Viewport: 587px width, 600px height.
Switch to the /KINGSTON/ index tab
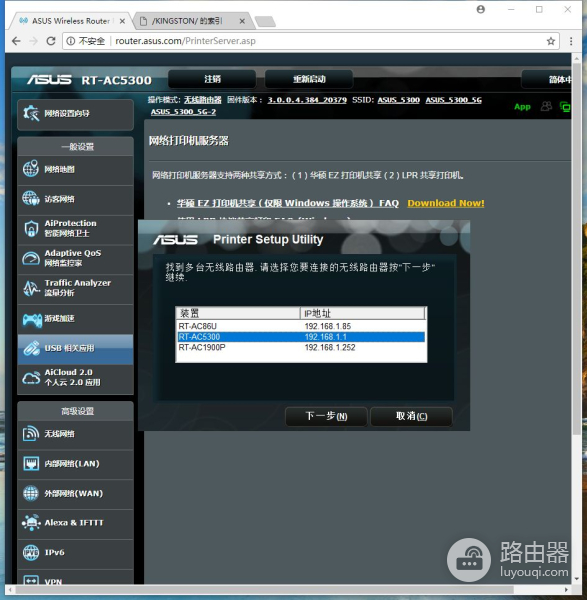[x=191, y=21]
